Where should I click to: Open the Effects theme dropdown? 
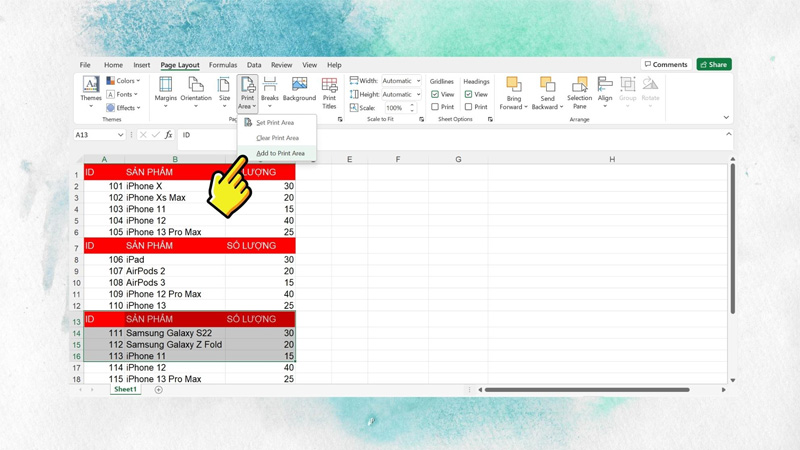tap(123, 108)
